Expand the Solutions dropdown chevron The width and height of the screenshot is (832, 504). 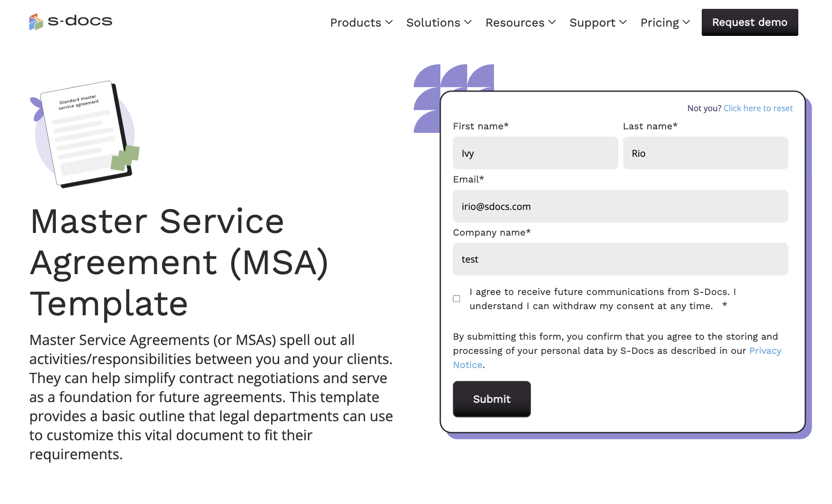coord(468,22)
